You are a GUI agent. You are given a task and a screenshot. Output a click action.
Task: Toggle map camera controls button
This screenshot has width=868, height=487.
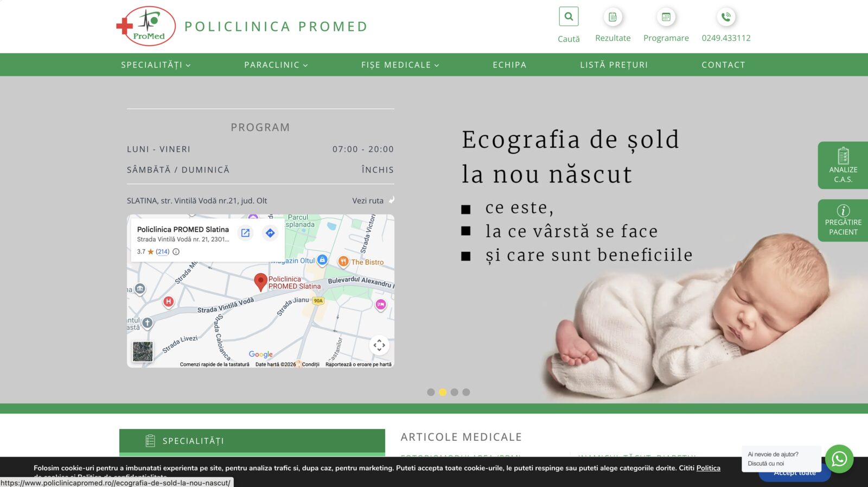coord(379,345)
